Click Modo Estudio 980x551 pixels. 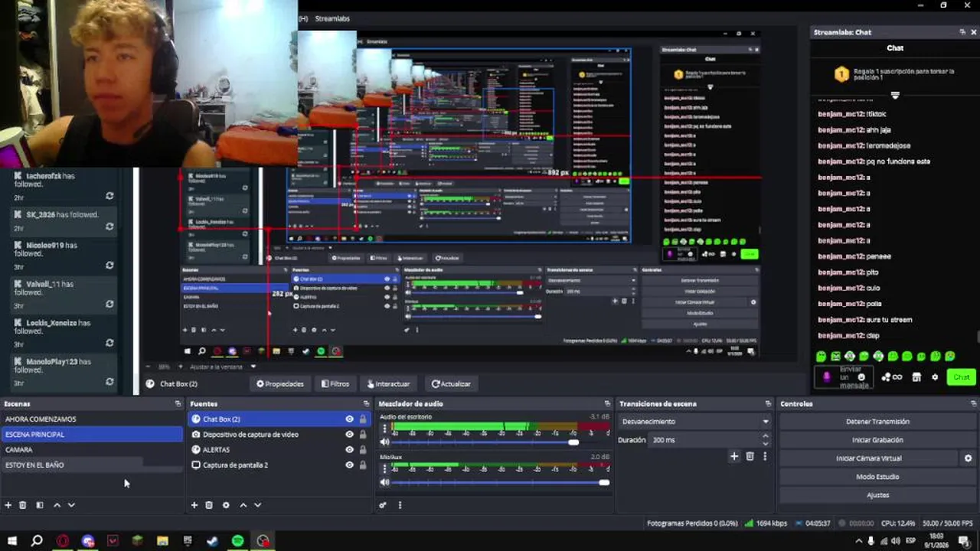[877, 477]
